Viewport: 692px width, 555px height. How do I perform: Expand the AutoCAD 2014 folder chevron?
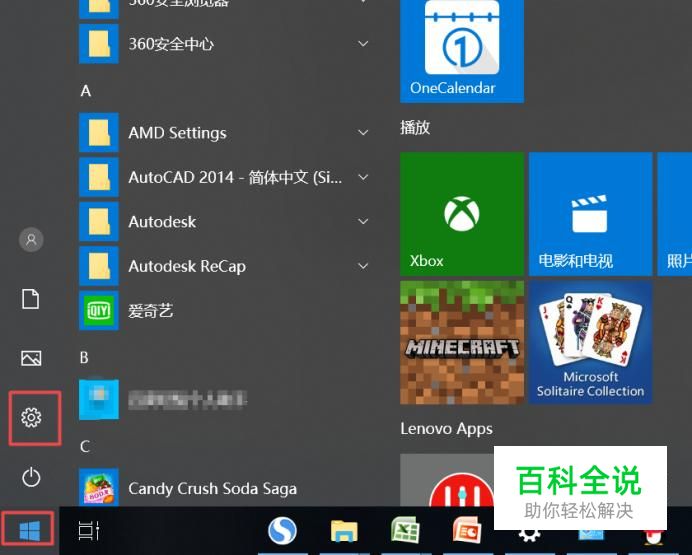(363, 177)
